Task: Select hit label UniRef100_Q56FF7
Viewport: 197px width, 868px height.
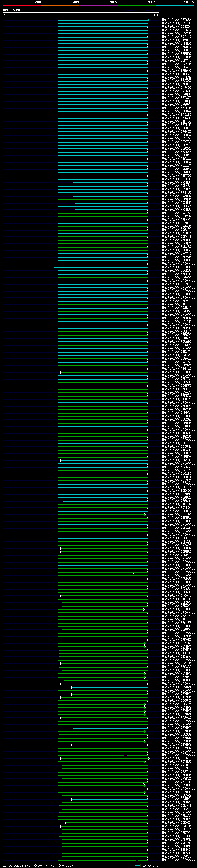Action: pos(177,386)
